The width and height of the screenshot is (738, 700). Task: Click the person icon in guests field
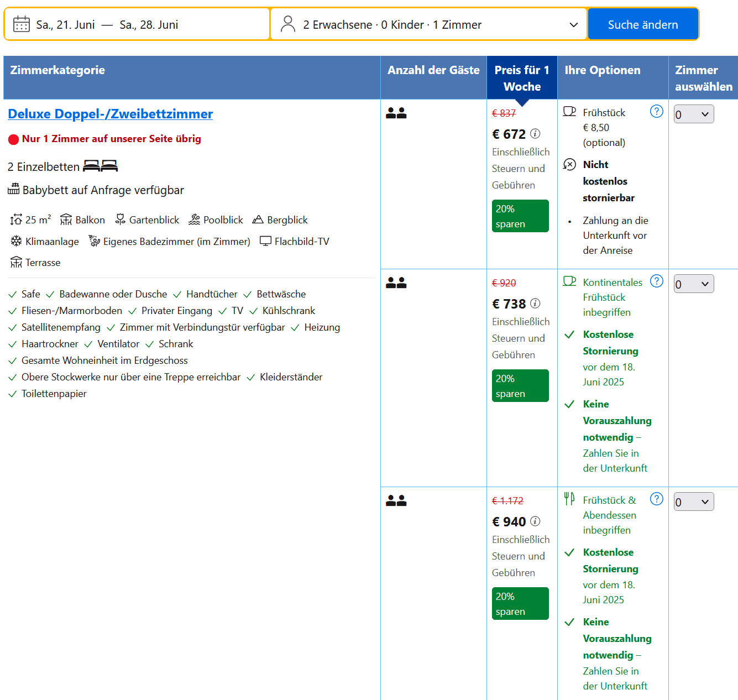288,24
